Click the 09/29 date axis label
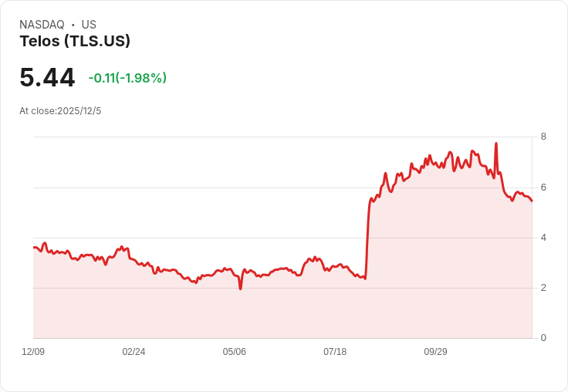This screenshot has height=392, width=568. tap(435, 352)
